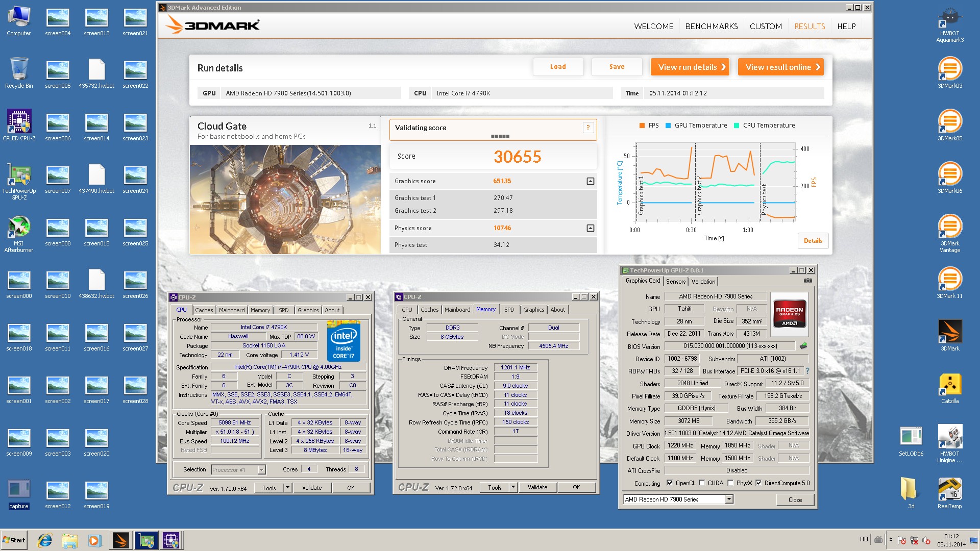Image resolution: width=980 pixels, height=551 pixels.
Task: Launch 3DMark06 desktop shortcut
Action: (950, 177)
